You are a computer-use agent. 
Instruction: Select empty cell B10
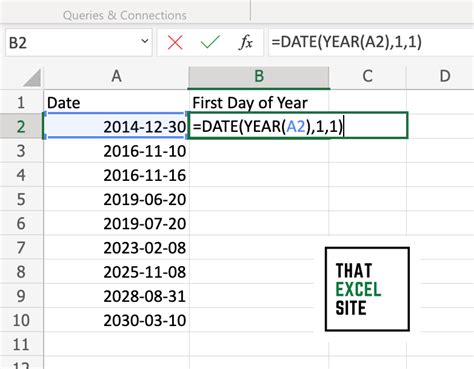click(259, 320)
